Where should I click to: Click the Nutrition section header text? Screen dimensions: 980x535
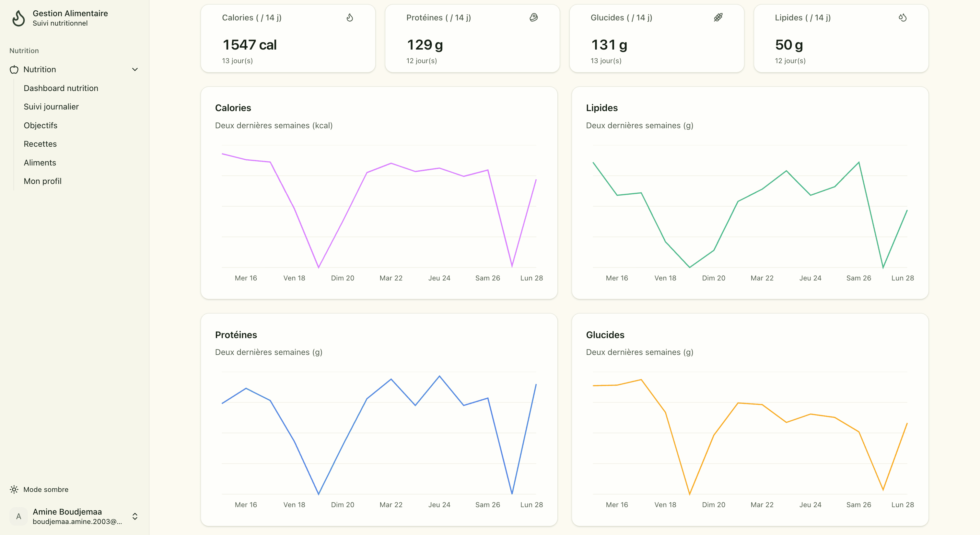(x=24, y=51)
